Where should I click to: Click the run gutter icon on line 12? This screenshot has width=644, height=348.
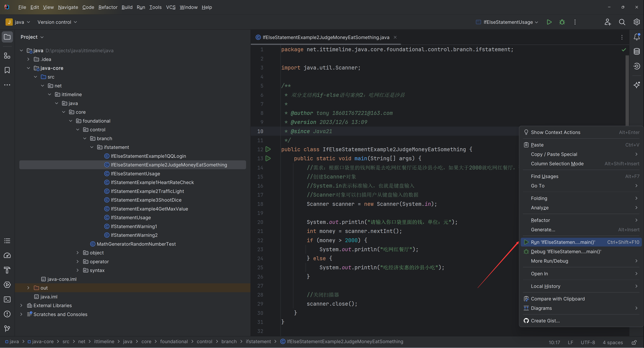tap(268, 149)
